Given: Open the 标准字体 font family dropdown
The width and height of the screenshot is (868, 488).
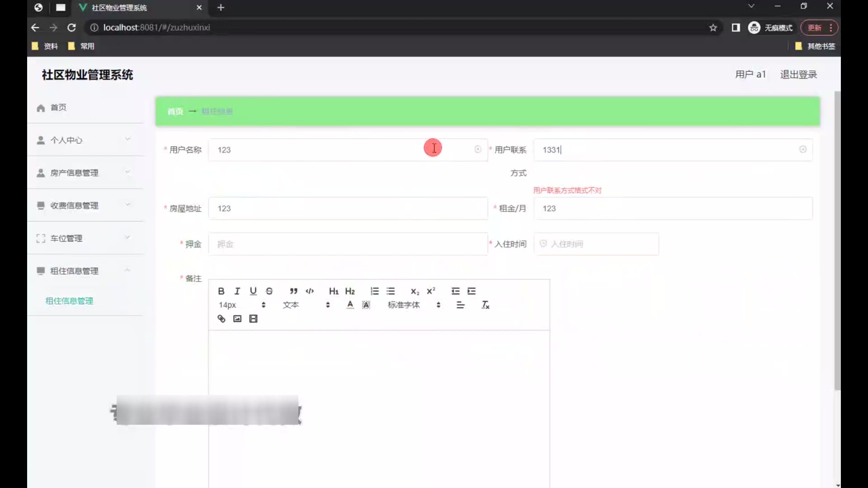Looking at the screenshot, I should (x=414, y=305).
